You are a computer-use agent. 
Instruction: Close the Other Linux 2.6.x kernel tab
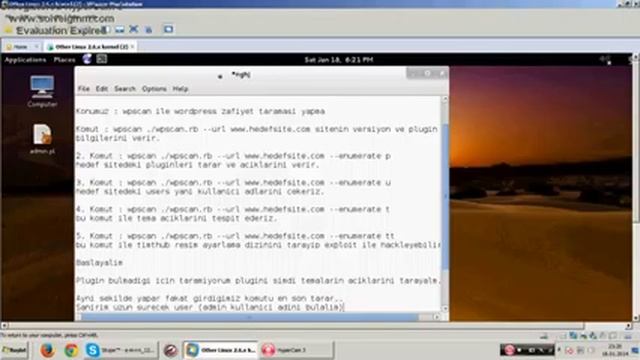(x=133, y=47)
